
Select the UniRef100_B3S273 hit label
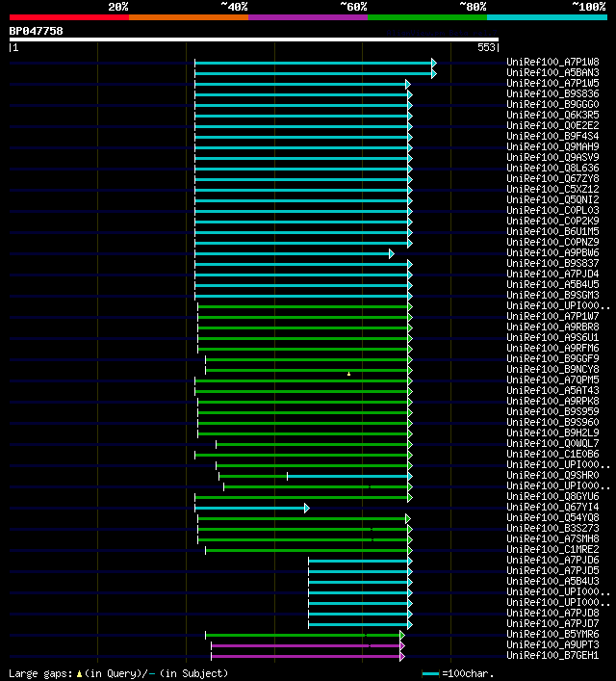point(552,528)
